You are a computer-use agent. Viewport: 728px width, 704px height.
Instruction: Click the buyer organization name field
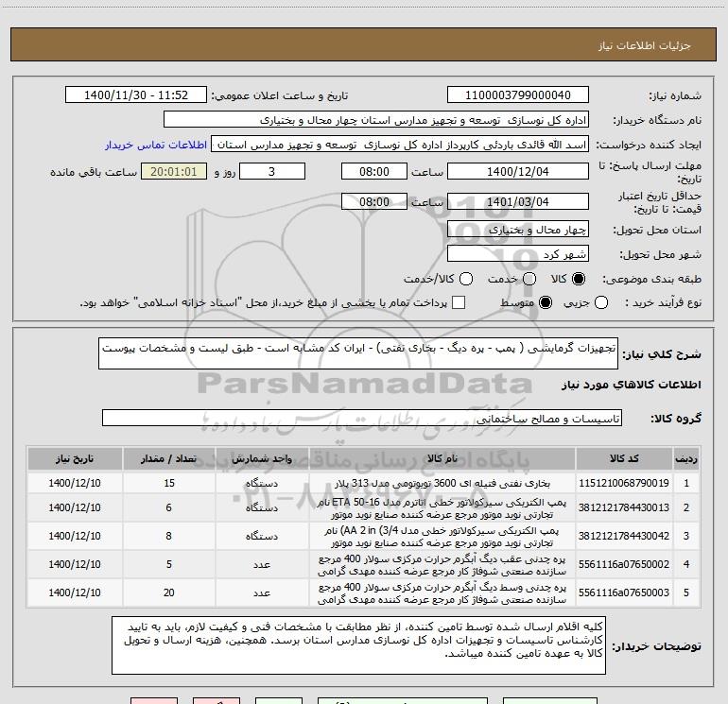tap(376, 120)
